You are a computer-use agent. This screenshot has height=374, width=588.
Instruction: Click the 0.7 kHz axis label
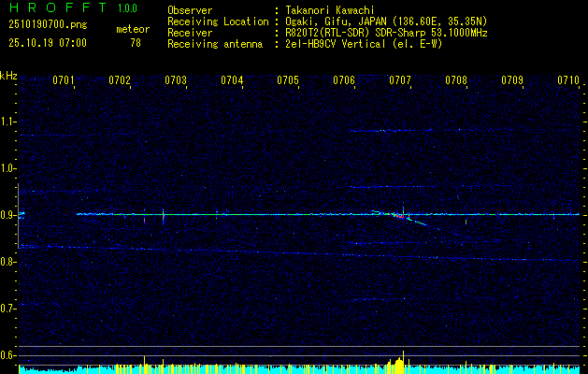[8, 309]
